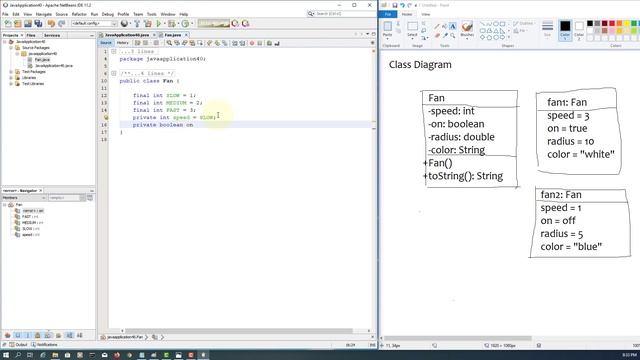Click the globe browser icon in NetBeans toolbar
Viewport: 640px width, 360px height.
pos(124,24)
